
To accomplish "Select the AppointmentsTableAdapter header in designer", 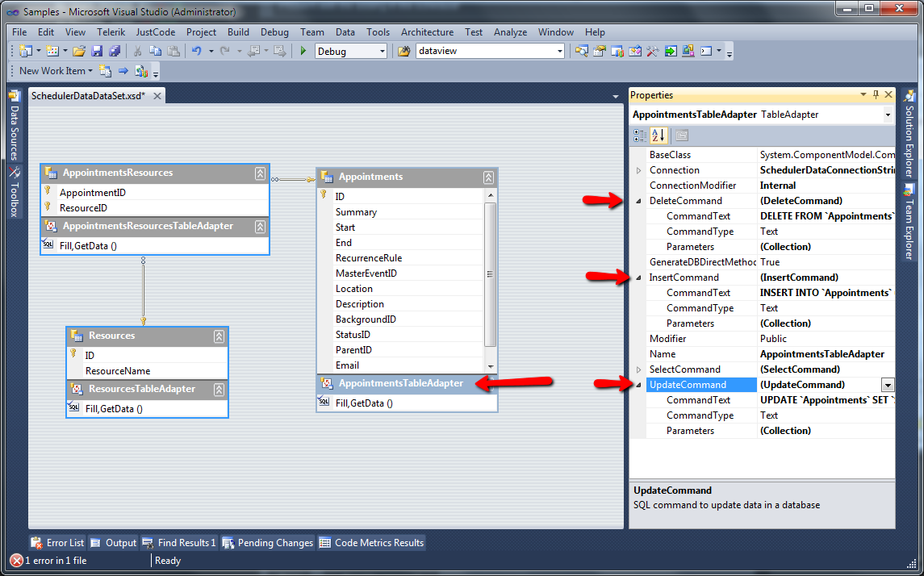I will point(407,383).
